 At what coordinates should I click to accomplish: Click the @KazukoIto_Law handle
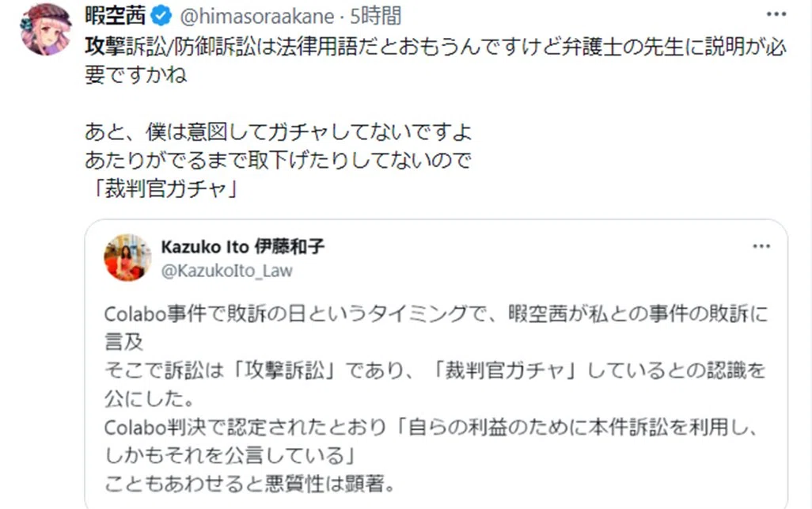[x=227, y=270]
